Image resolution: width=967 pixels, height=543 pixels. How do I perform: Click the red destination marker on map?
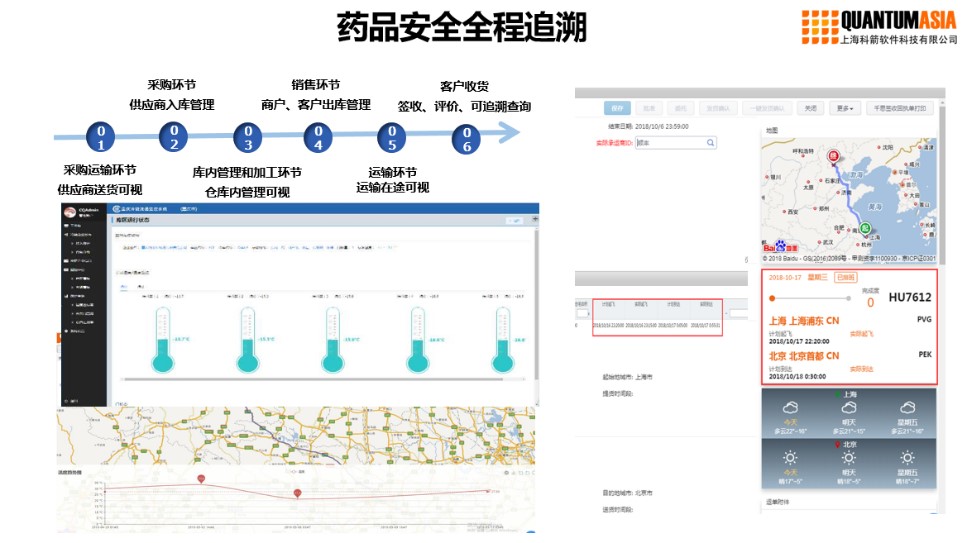pos(832,156)
